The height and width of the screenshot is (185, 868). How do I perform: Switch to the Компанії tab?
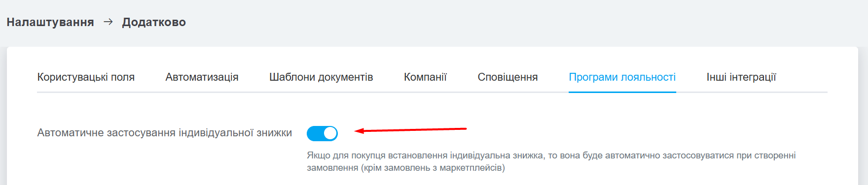425,77
